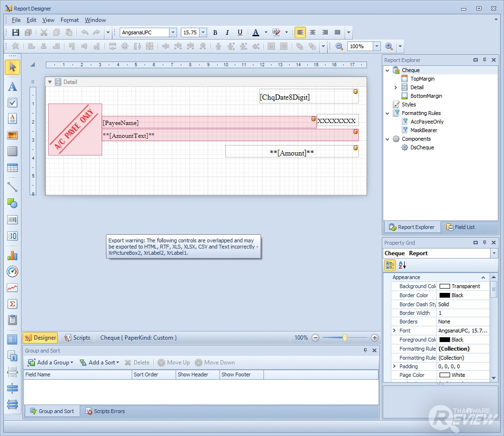504x436 pixels.
Task: Select the Pointer tool in the toolbox
Action: [12, 67]
